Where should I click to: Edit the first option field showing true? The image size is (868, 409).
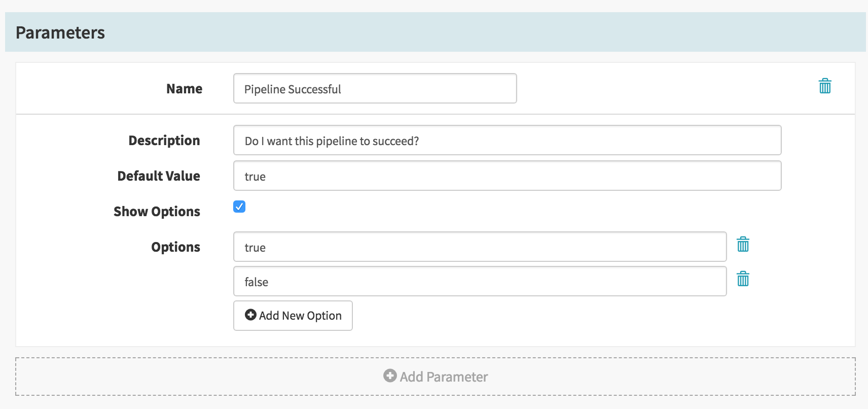tap(480, 247)
